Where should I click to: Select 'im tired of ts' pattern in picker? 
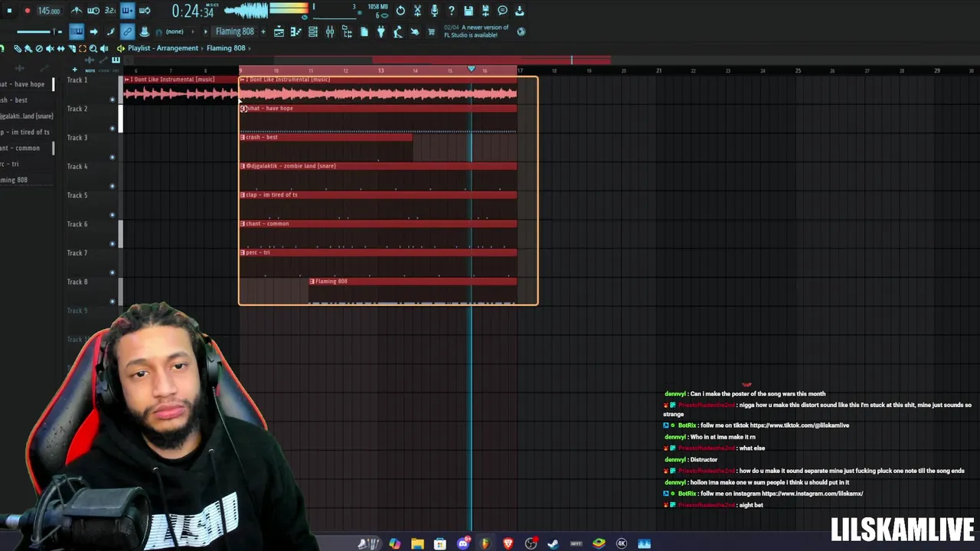coord(25,132)
